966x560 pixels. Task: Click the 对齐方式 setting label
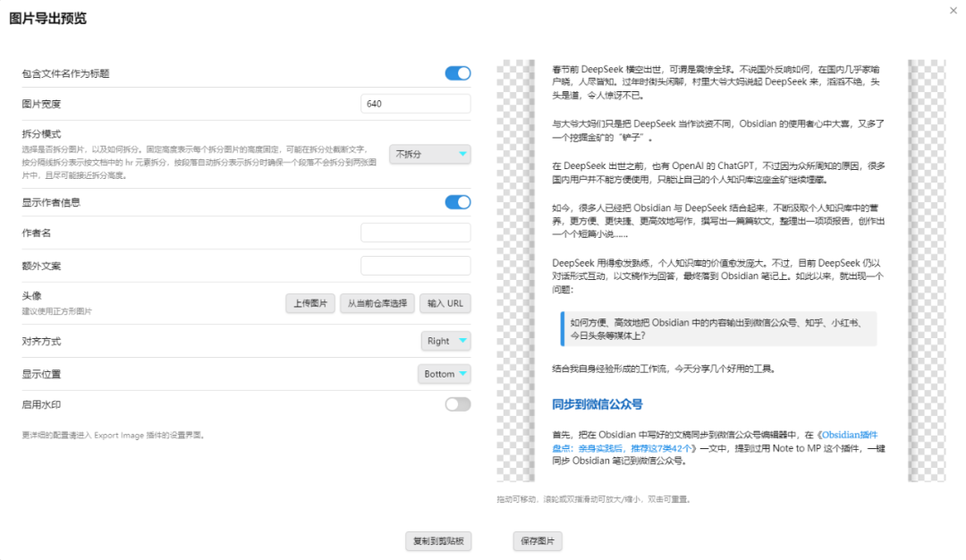41,342
